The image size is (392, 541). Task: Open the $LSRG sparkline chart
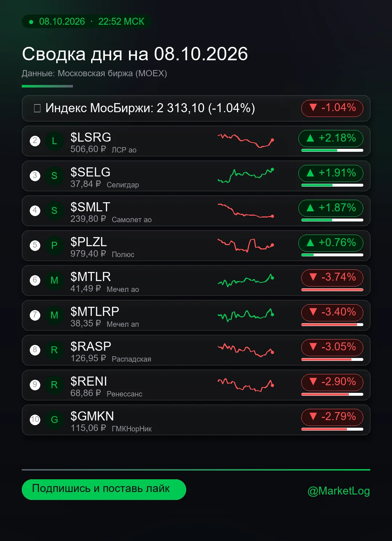pyautogui.click(x=246, y=141)
